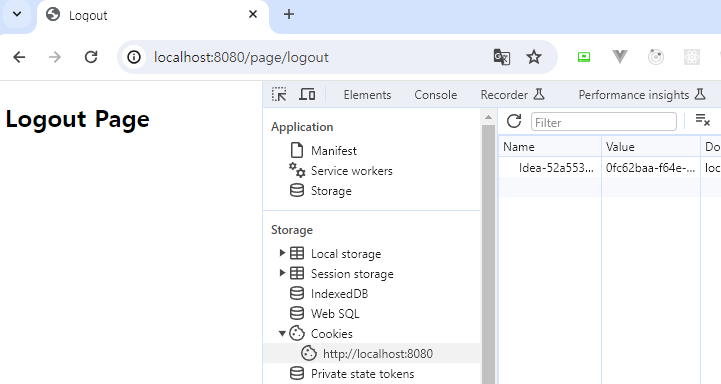Bookmark this page with the star
The image size is (721, 384).
click(534, 57)
